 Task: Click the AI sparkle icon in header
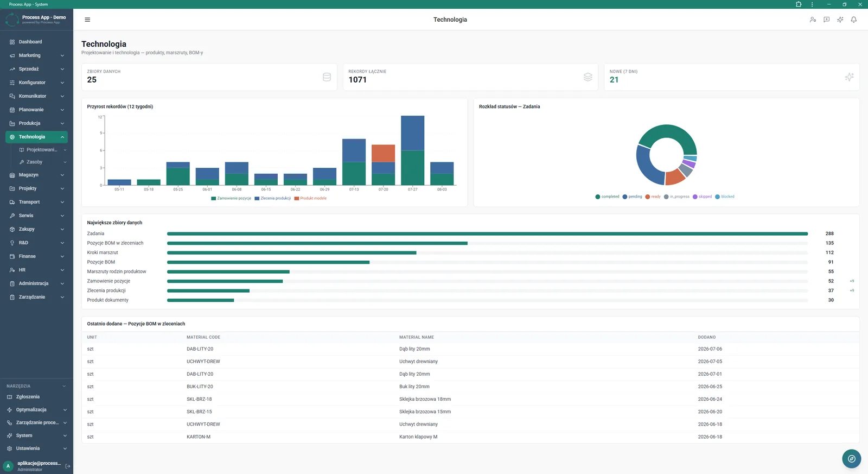coord(840,20)
